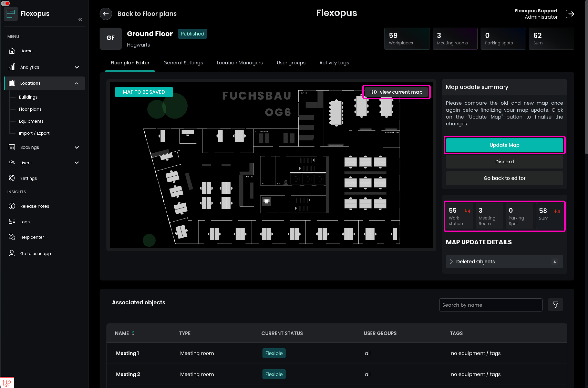The width and height of the screenshot is (588, 388).
Task: Click the Discard button
Action: (x=504, y=162)
